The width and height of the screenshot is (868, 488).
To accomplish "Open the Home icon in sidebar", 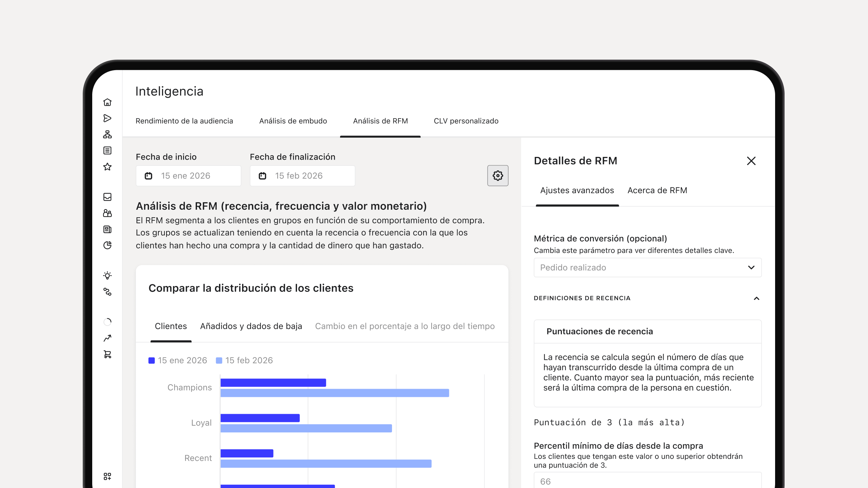I will (107, 102).
